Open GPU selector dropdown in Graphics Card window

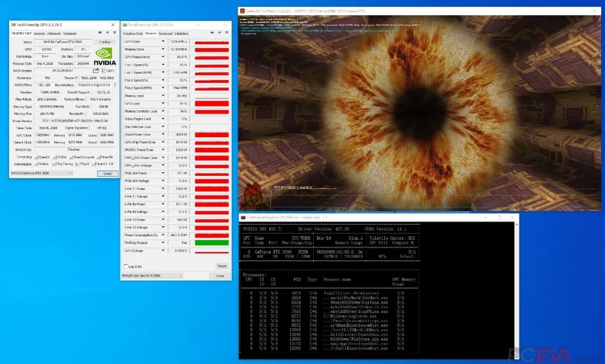[69, 173]
